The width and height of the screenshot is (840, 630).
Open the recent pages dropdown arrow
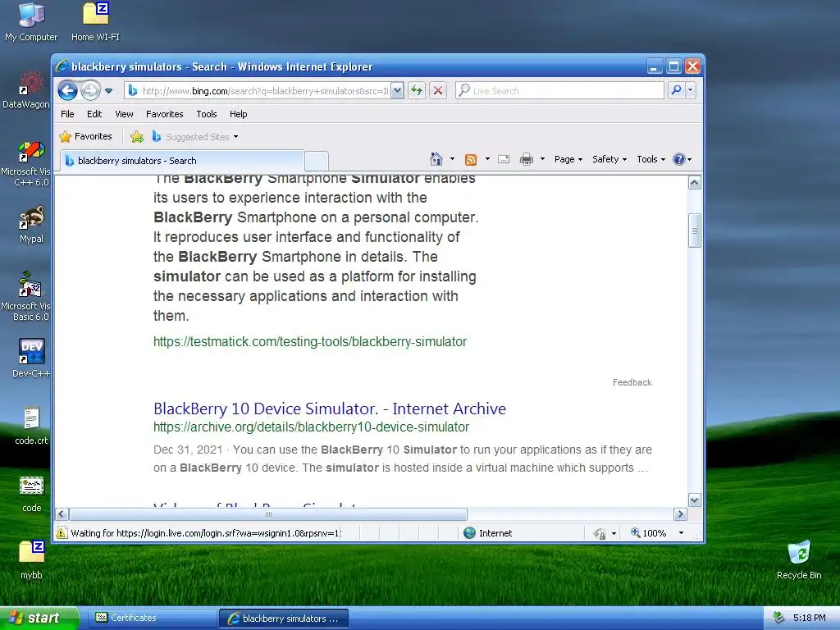click(x=109, y=91)
